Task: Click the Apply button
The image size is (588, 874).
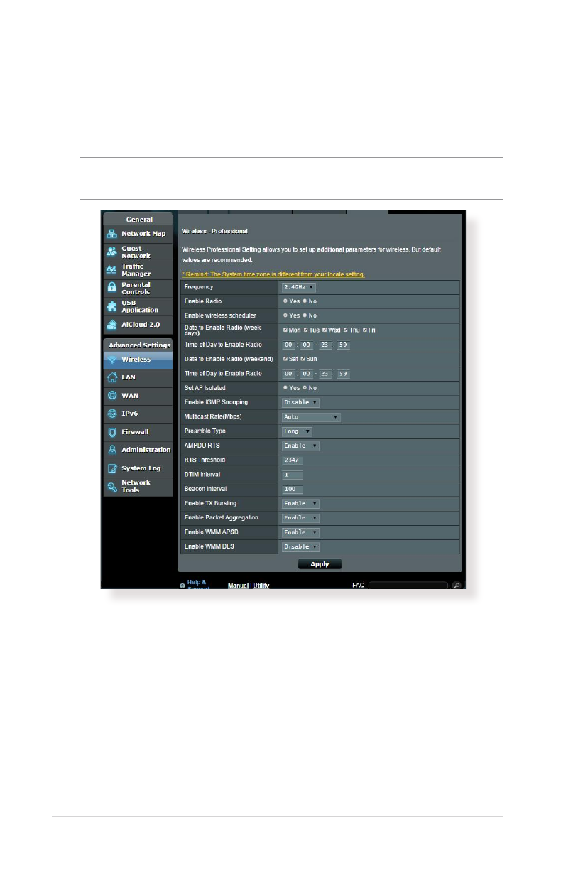Action: 320,564
